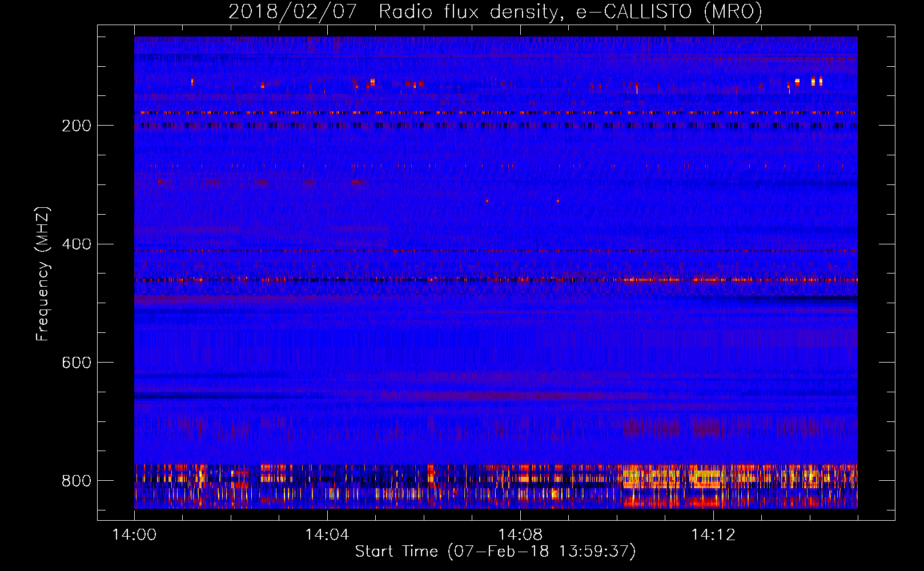Click the "Start Time (07-Feb-18 13:59:37)" label

[x=495, y=552]
